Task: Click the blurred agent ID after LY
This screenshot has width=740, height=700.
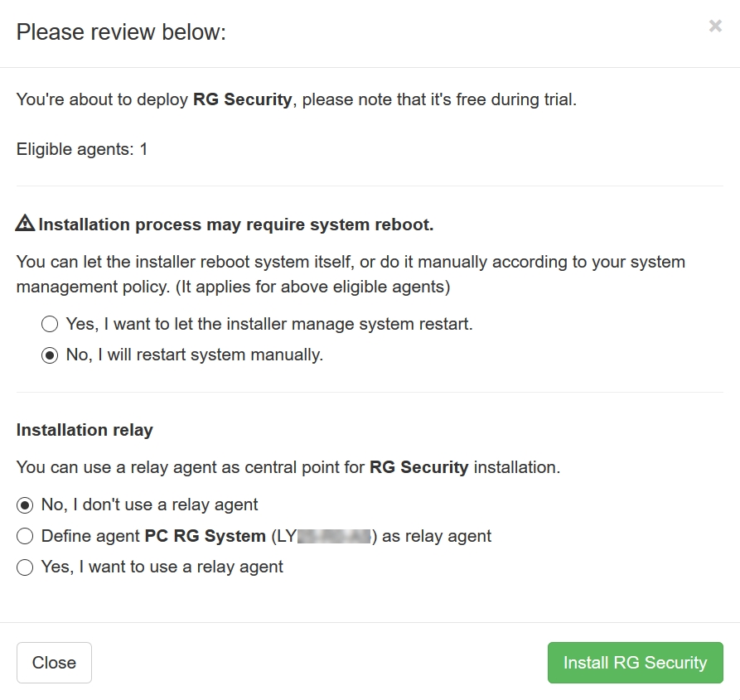Action: point(334,536)
